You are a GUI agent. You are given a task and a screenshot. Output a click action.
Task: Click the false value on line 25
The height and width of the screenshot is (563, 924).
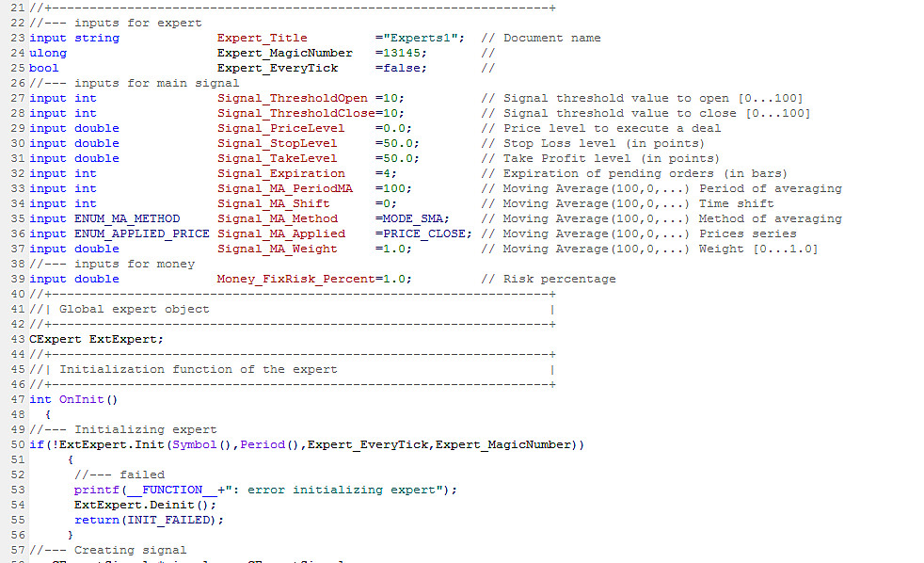click(x=401, y=68)
